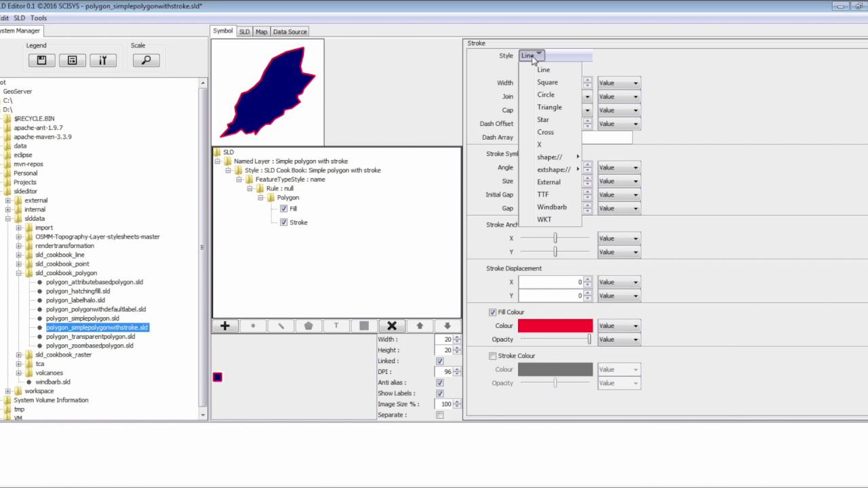The width and height of the screenshot is (868, 488).
Task: Open polygon_hatchingfill.sld file
Action: 78,291
